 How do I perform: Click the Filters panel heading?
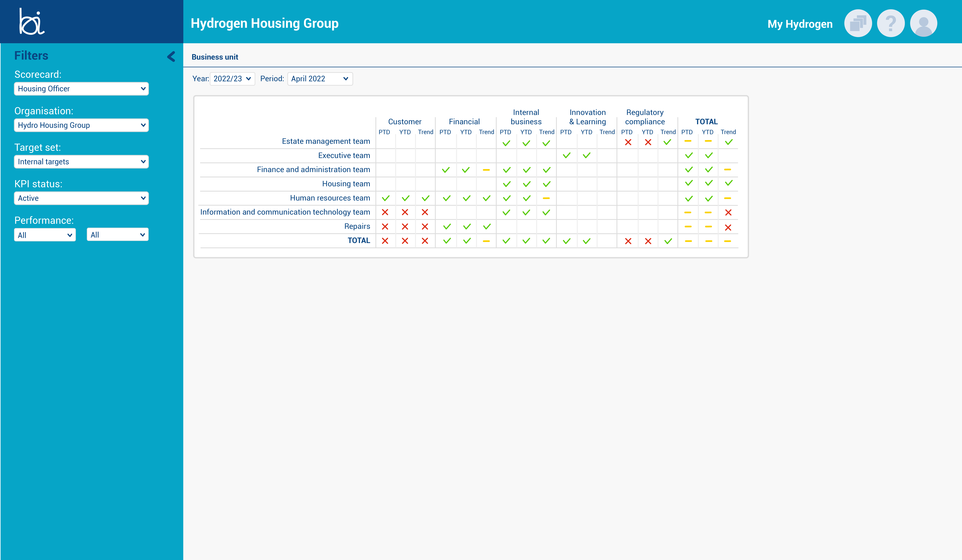[31, 56]
